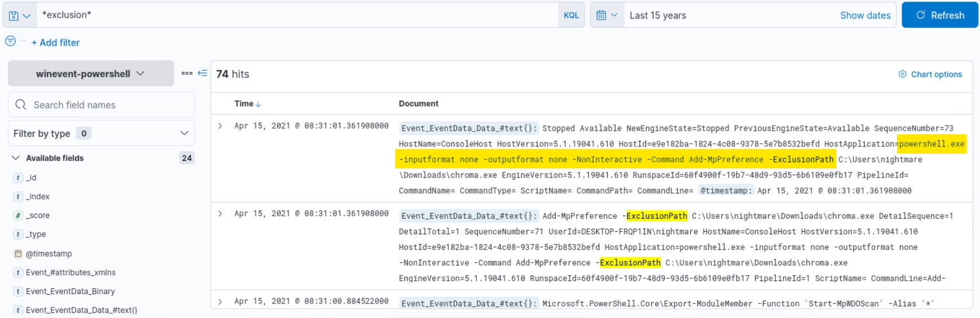Click the Refresh button

(939, 16)
